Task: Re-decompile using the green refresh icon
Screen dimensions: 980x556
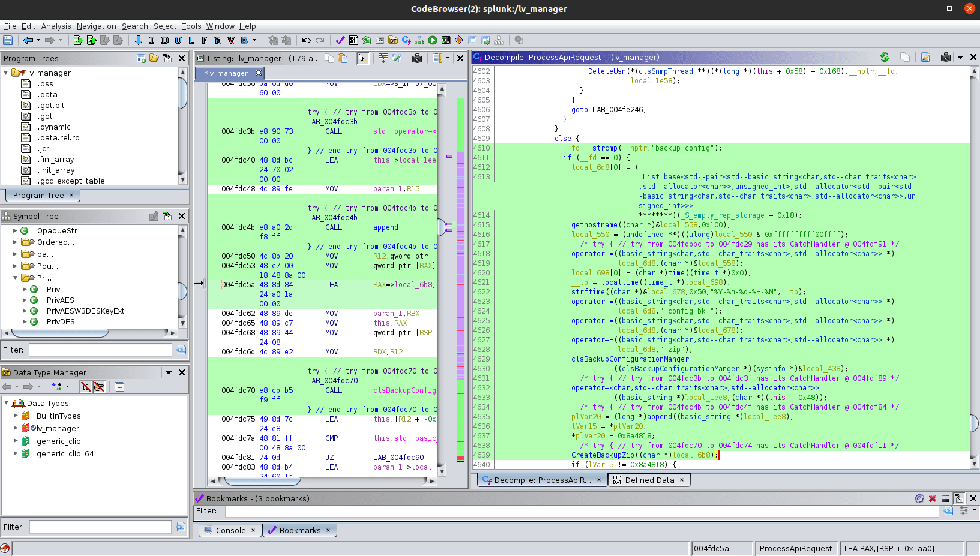Action: pyautogui.click(x=885, y=57)
